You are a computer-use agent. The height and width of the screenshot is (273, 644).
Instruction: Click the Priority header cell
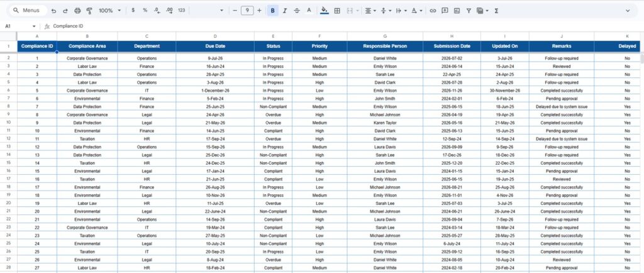(319, 47)
